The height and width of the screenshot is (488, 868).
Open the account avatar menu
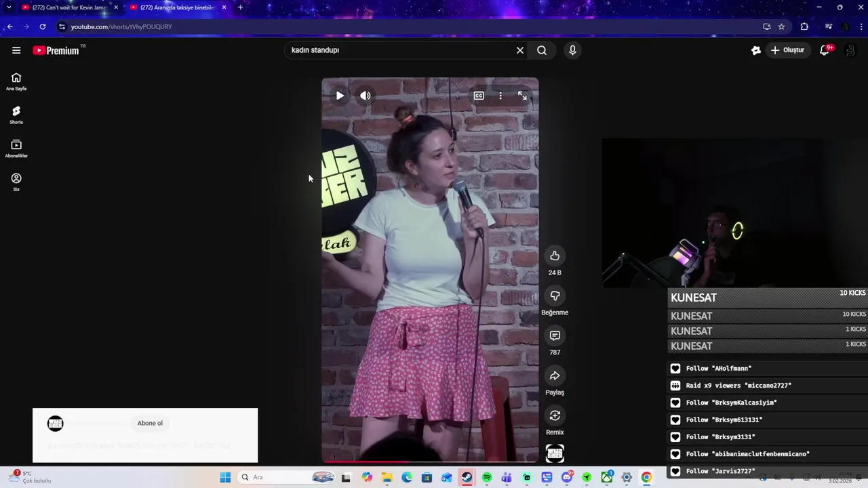pos(850,50)
